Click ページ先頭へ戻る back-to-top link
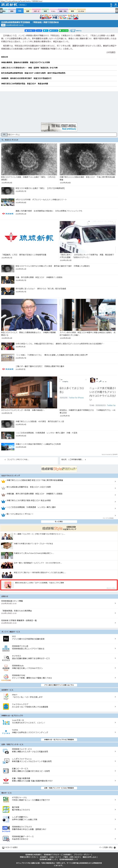Viewport: 118px width, 868px height. 108,847
